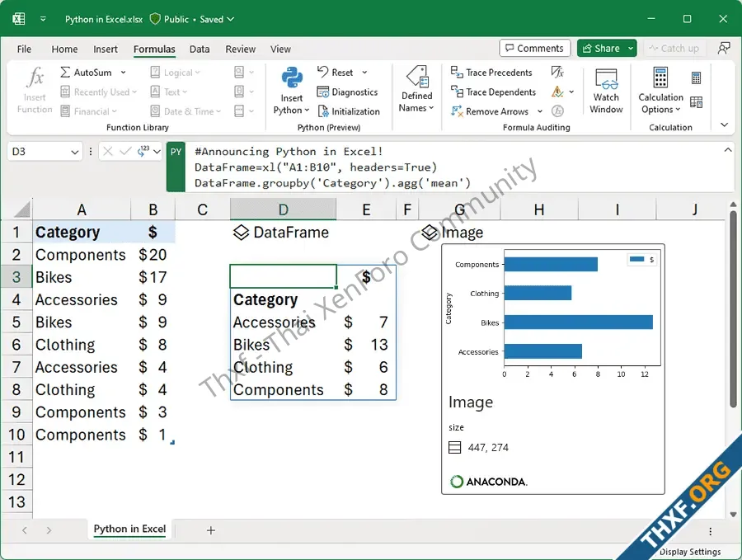Open Python Initialization settings

click(x=349, y=111)
